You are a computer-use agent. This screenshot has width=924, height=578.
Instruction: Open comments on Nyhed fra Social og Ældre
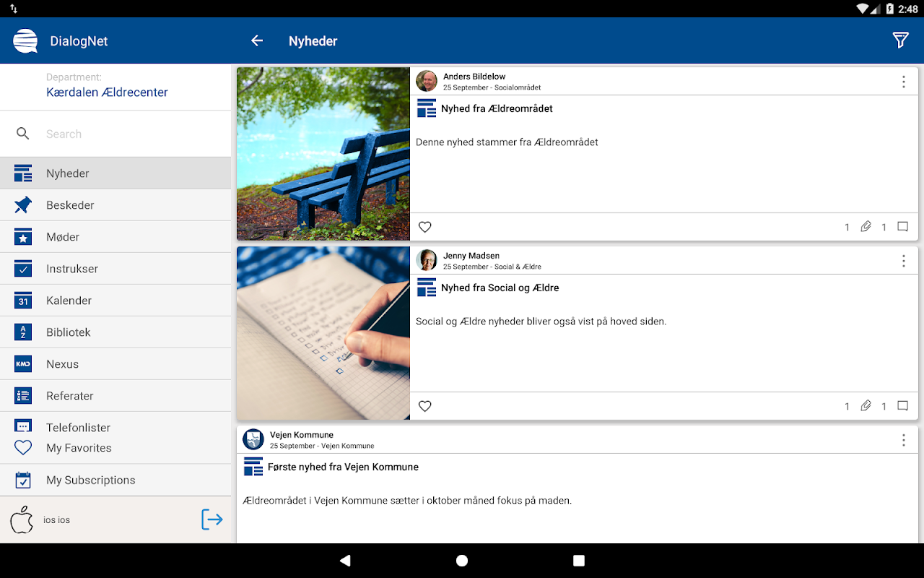tap(902, 406)
